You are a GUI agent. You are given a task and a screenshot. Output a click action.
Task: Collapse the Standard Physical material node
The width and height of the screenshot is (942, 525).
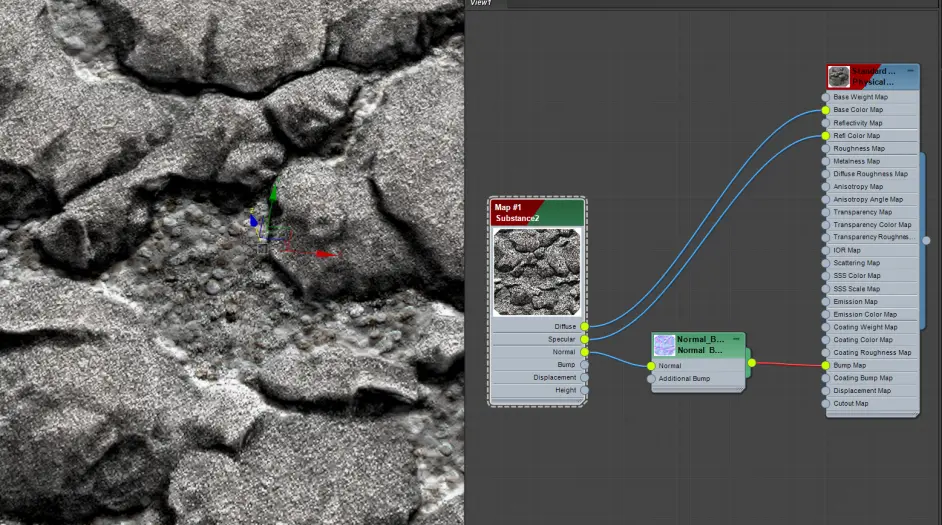(910, 71)
